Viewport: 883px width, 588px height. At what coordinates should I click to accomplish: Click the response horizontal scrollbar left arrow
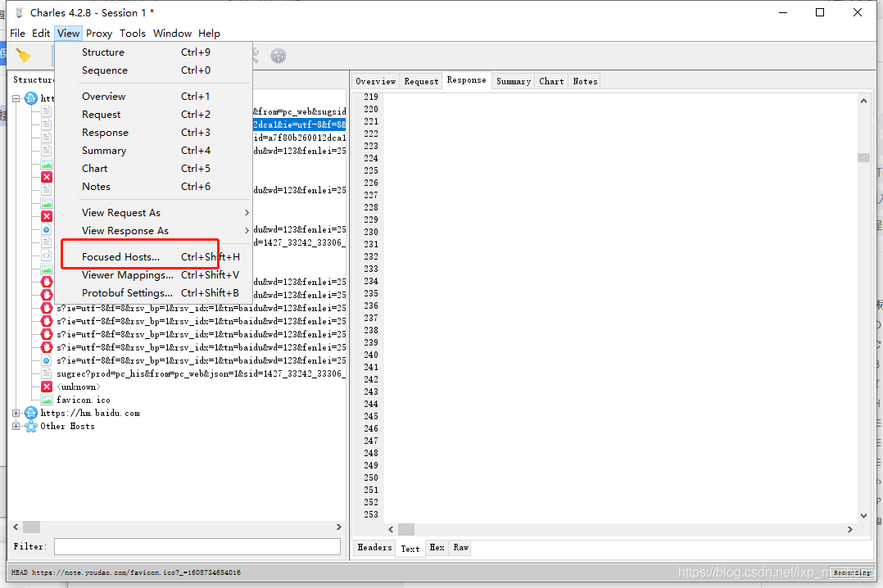click(x=391, y=529)
